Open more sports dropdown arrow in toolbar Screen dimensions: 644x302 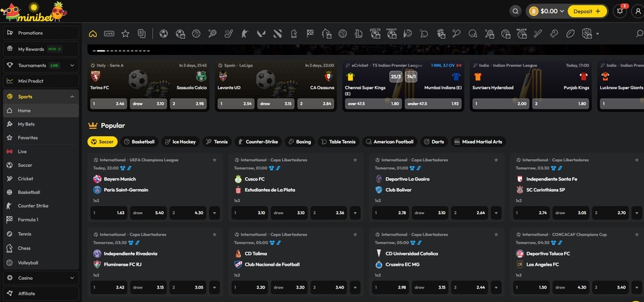pyautogui.click(x=598, y=34)
